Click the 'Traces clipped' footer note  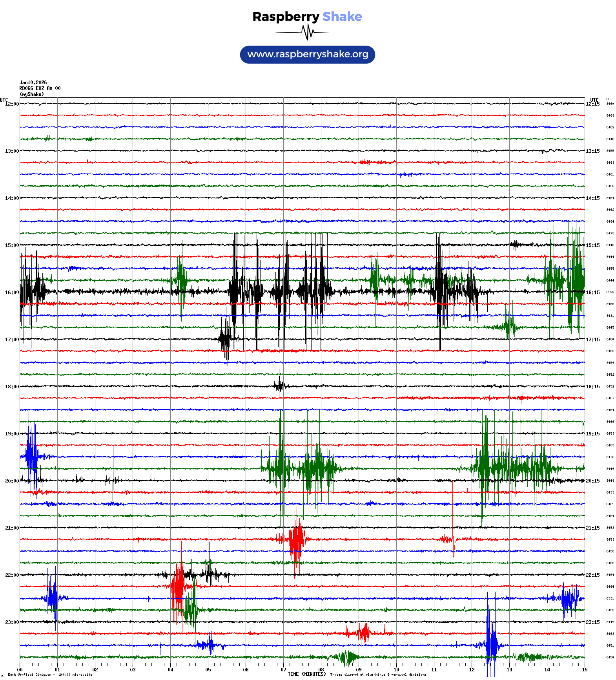(x=378, y=675)
